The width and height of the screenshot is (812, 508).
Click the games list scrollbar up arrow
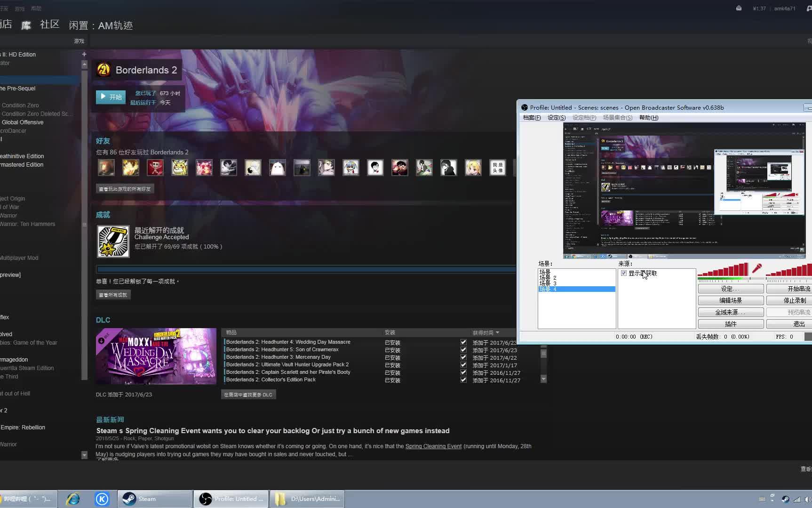tap(84, 65)
